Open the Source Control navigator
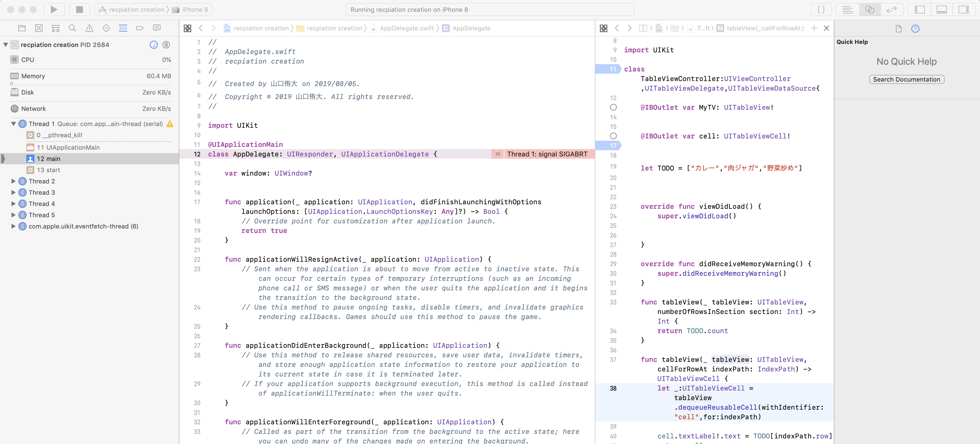This screenshot has width=980, height=444. (x=39, y=28)
